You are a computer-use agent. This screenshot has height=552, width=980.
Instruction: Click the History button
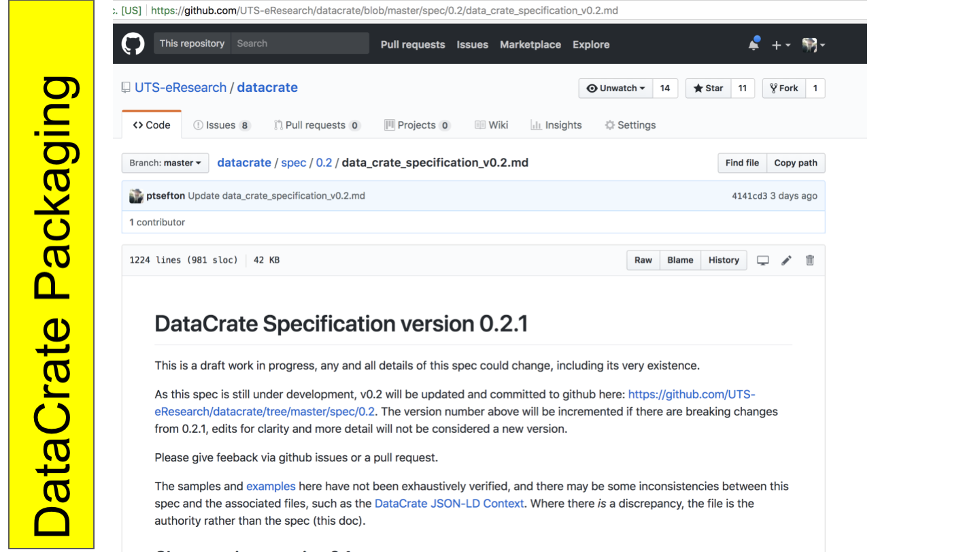pyautogui.click(x=724, y=261)
